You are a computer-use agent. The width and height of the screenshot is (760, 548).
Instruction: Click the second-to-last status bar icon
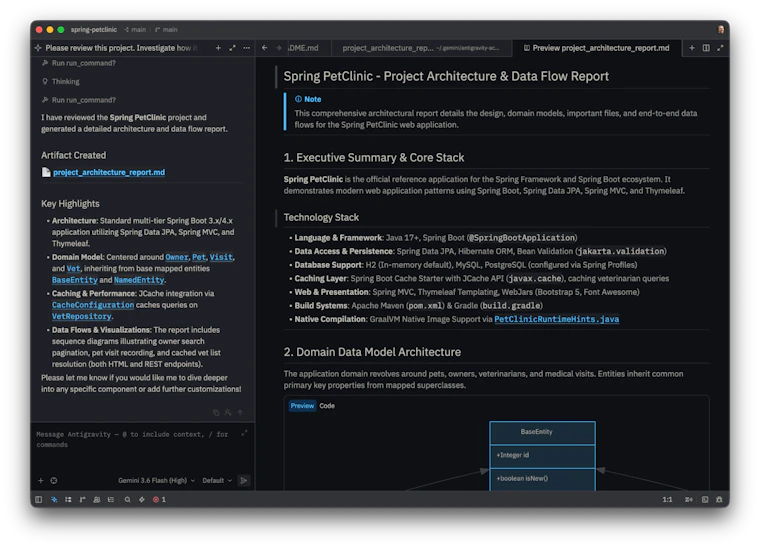click(x=705, y=500)
